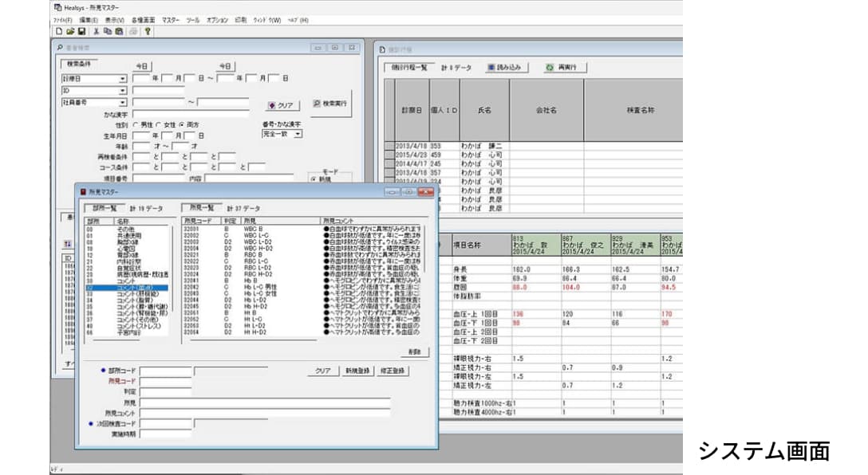Image resolution: width=868 pixels, height=475 pixels.
Task: Open the 診療日 dropdown
Action: click(123, 79)
